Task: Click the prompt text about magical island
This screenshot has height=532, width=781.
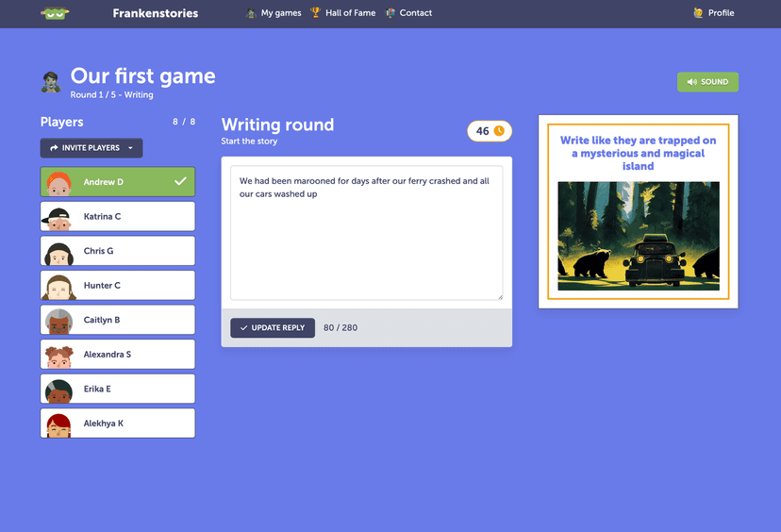Action: tap(638, 154)
